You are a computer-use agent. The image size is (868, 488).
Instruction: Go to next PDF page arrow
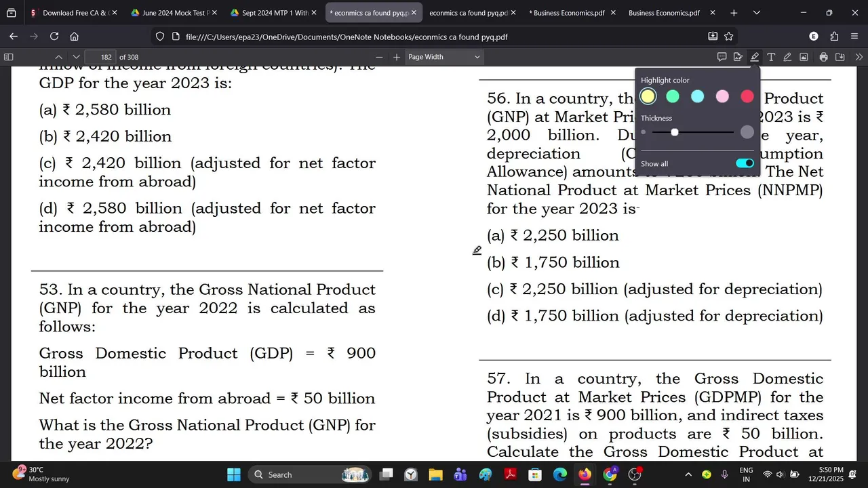coord(76,57)
